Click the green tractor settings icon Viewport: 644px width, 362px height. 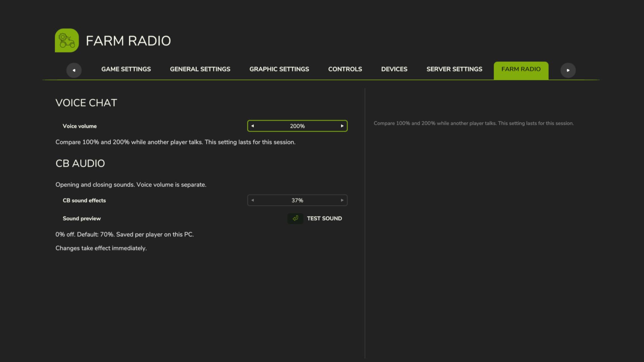(67, 41)
